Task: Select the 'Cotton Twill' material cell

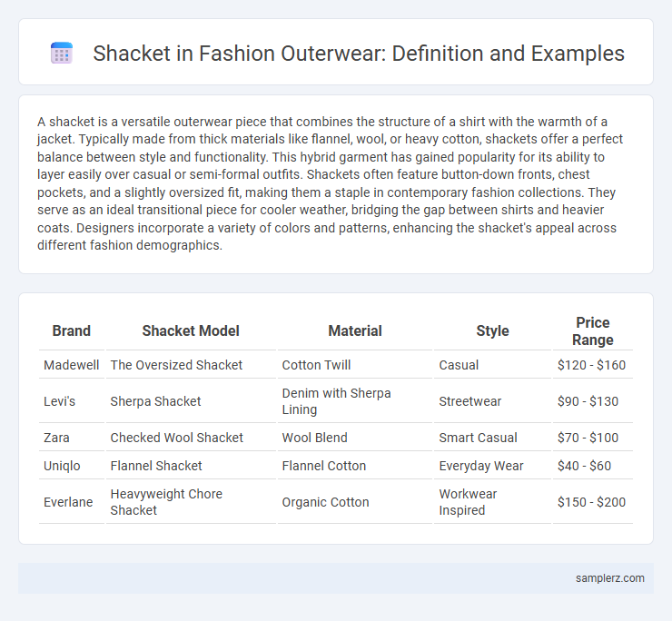Action: click(x=355, y=365)
